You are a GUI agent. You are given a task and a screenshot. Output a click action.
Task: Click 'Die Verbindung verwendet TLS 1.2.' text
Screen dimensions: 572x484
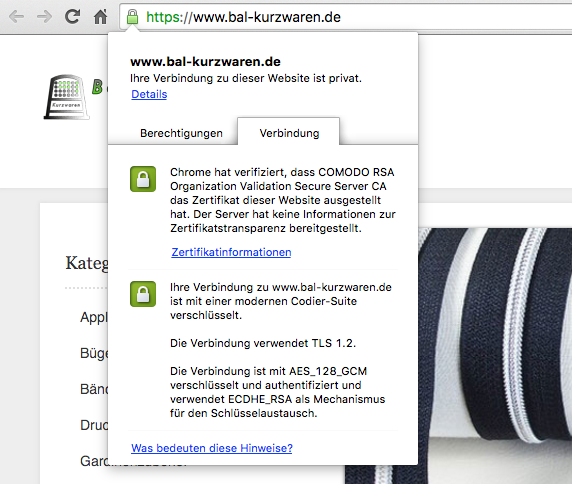(x=263, y=343)
